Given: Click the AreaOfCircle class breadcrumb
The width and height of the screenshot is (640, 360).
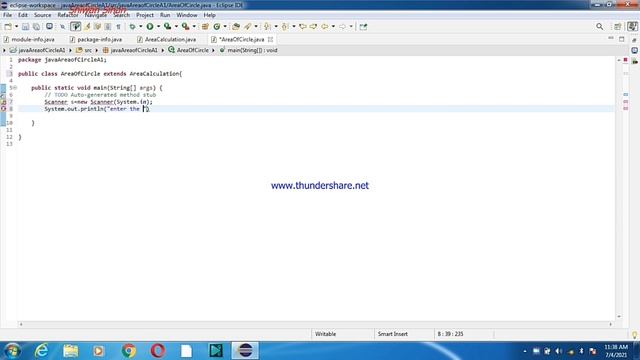Looking at the screenshot, I should 189,50.
